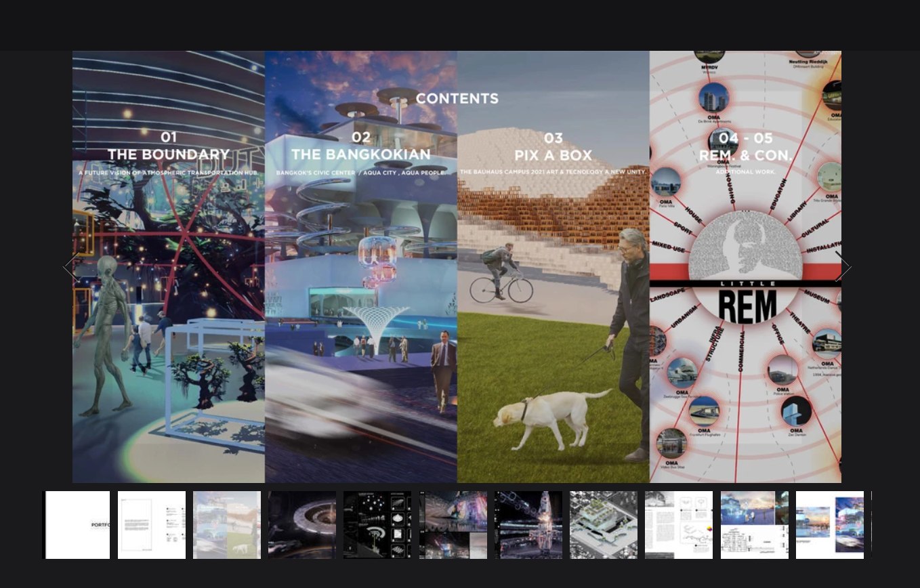920x588 pixels.
Task: Select the white text document page thumbnail
Action: pyautogui.click(x=152, y=525)
